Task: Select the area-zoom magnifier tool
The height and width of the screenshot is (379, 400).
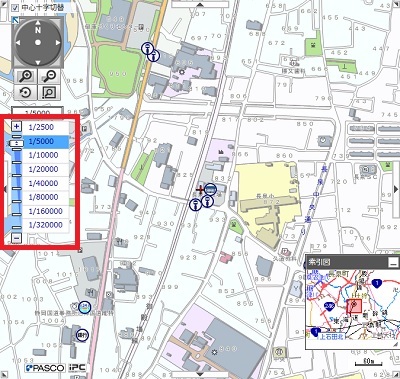Action: pyautogui.click(x=49, y=92)
